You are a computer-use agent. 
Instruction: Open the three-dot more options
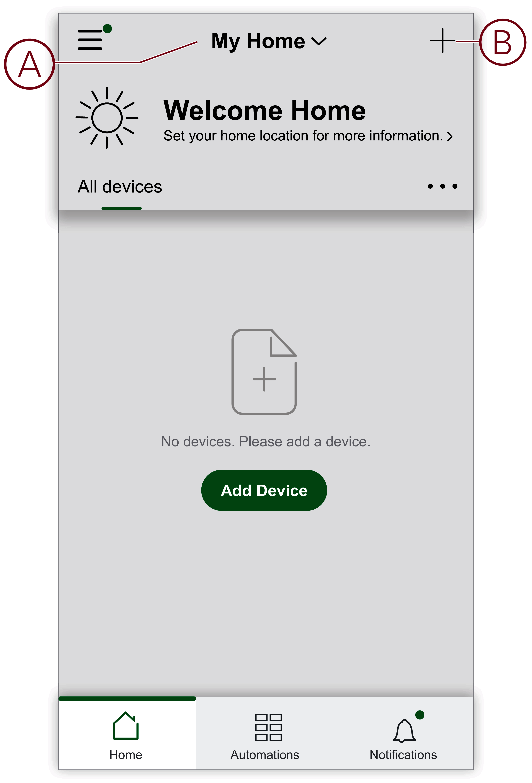(x=442, y=186)
